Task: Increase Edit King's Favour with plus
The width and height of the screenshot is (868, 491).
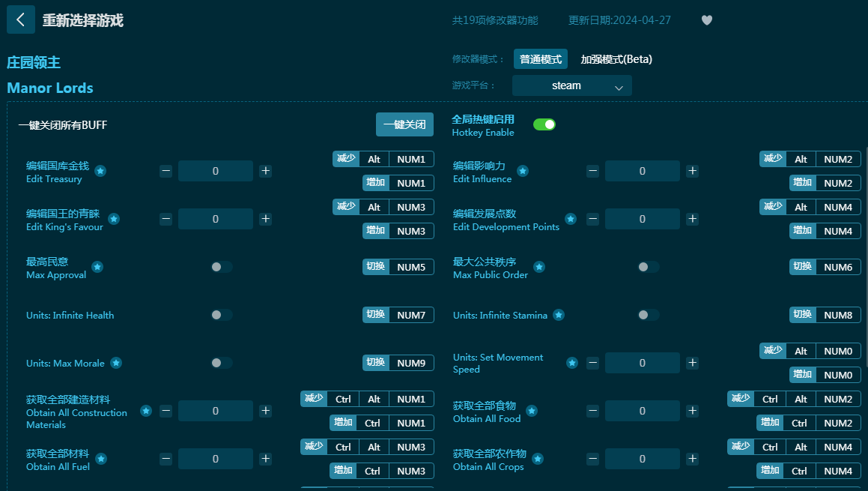Action: pyautogui.click(x=266, y=219)
